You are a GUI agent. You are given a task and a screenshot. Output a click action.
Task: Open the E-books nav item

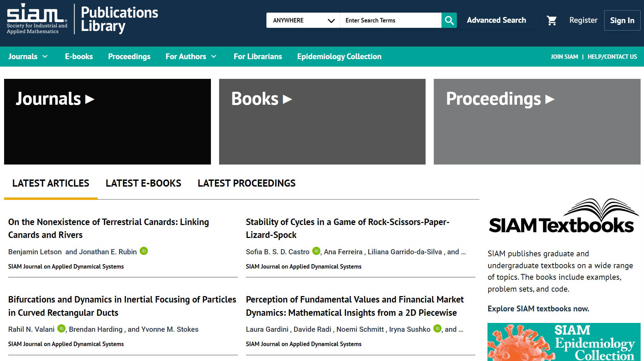[x=79, y=56]
